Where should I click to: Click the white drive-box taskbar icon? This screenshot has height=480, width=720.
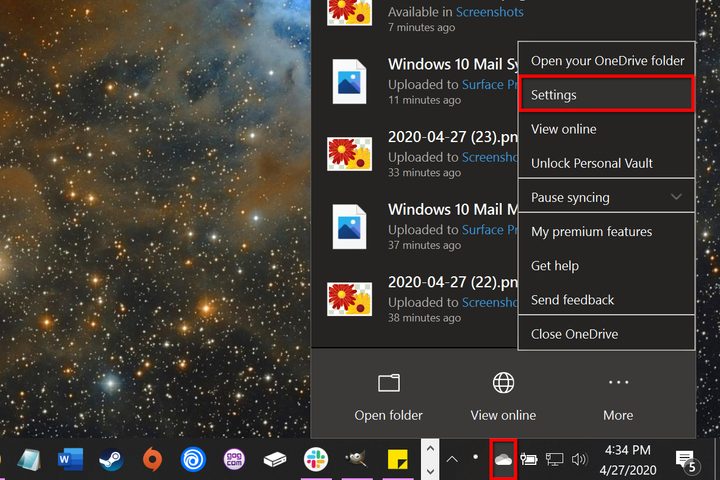point(275,459)
